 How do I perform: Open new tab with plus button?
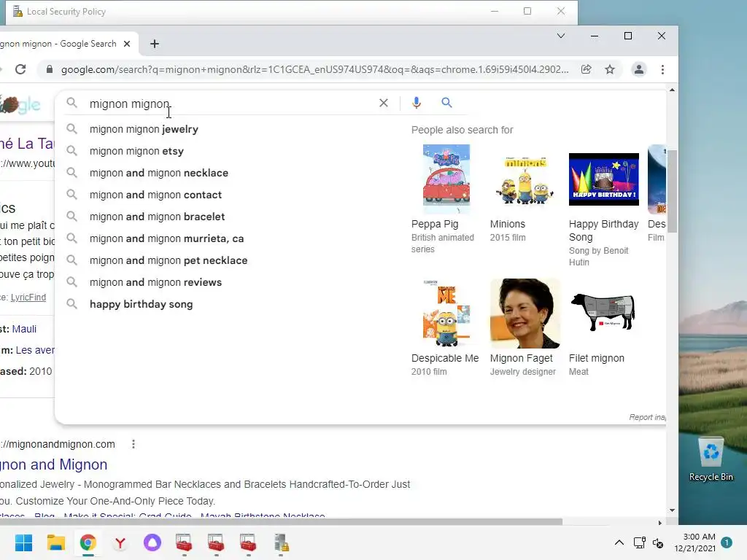pos(155,44)
